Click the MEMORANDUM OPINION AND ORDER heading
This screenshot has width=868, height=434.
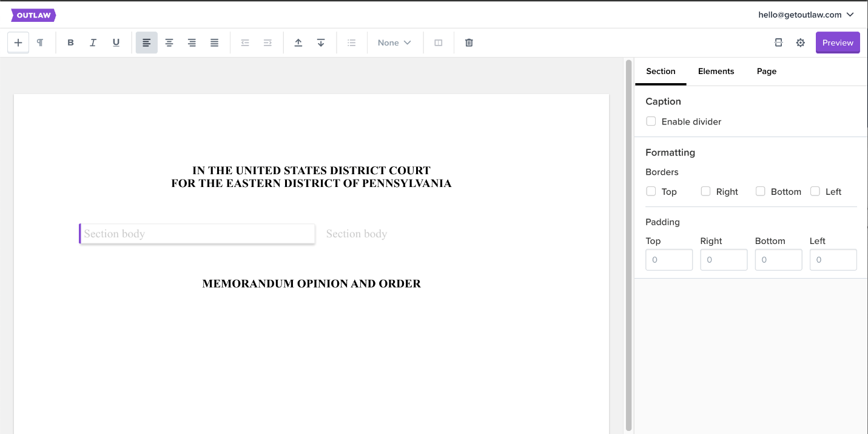pos(311,283)
